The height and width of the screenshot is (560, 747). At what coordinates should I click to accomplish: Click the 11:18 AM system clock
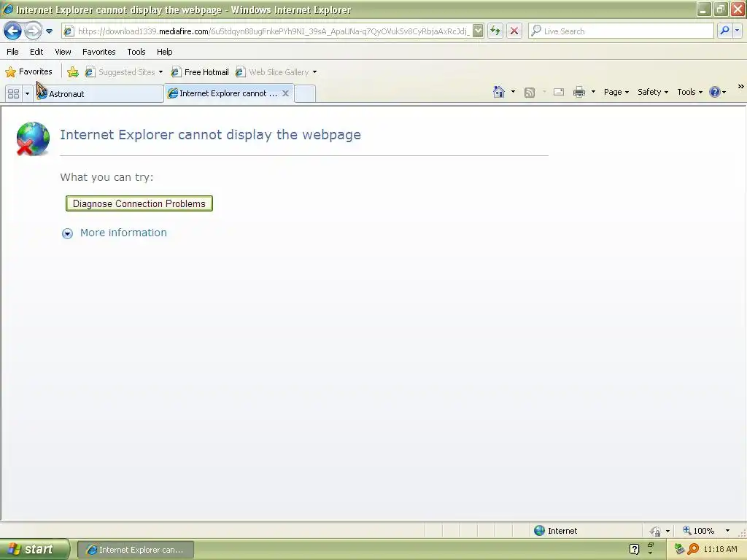[720, 550]
